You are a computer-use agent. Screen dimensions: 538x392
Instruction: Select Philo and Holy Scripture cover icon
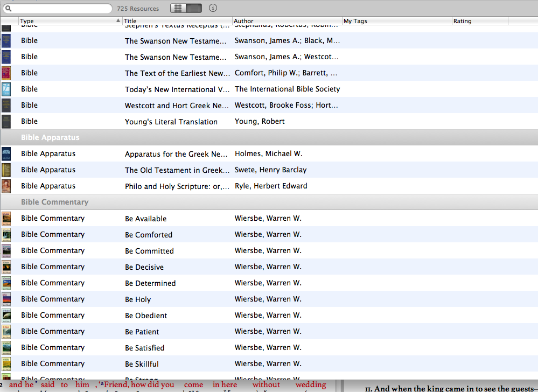(x=6, y=186)
